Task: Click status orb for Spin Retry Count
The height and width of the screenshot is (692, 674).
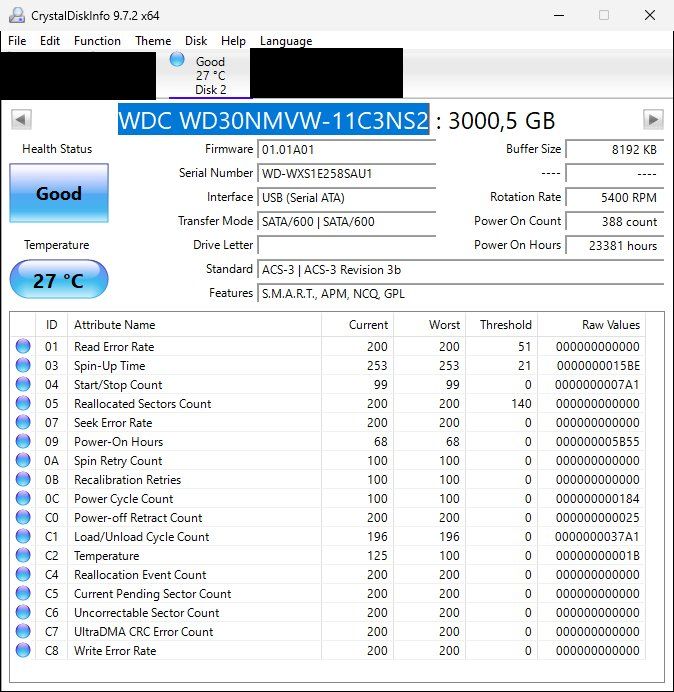Action: (x=23, y=460)
